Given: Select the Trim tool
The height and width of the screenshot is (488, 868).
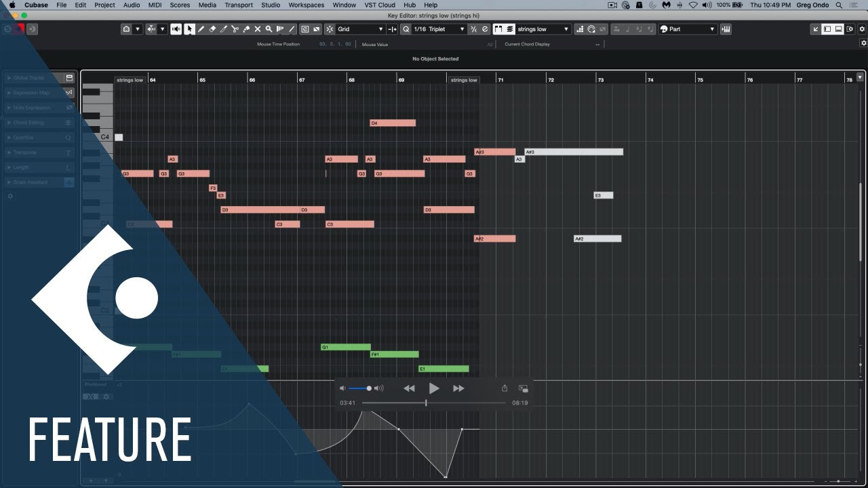Looking at the screenshot, I should (x=223, y=29).
